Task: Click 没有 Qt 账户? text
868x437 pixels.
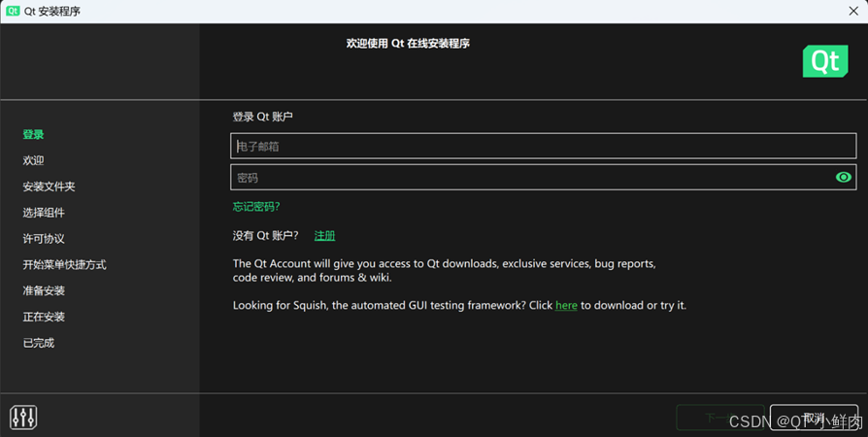Action: point(266,236)
